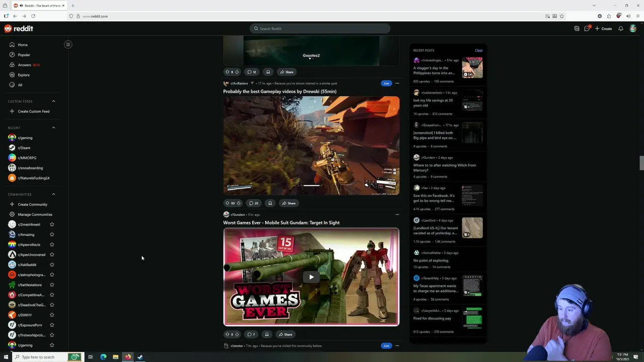Share the Drewski gameplay videos post
Image resolution: width=644 pixels, height=362 pixels.
pyautogui.click(x=289, y=203)
